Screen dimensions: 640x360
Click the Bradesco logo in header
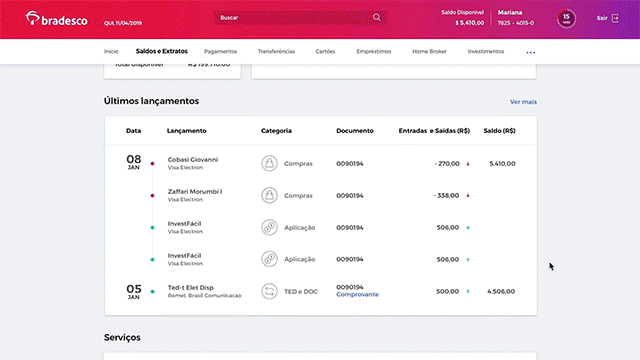[x=56, y=19]
